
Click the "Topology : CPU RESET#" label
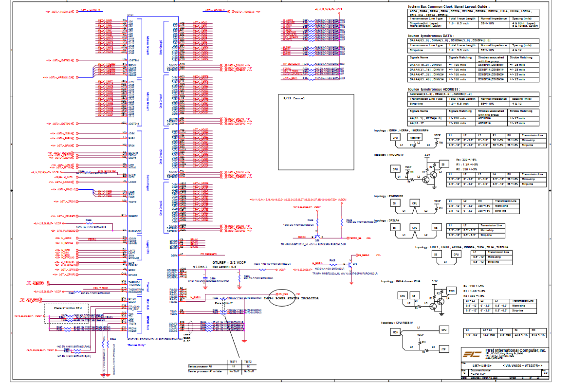coord(397,322)
